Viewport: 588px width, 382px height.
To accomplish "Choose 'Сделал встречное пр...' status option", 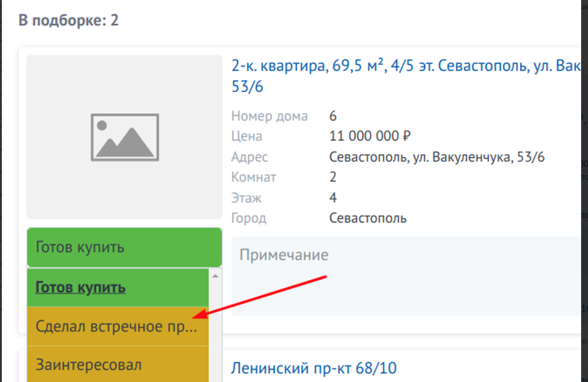I will 118,326.
